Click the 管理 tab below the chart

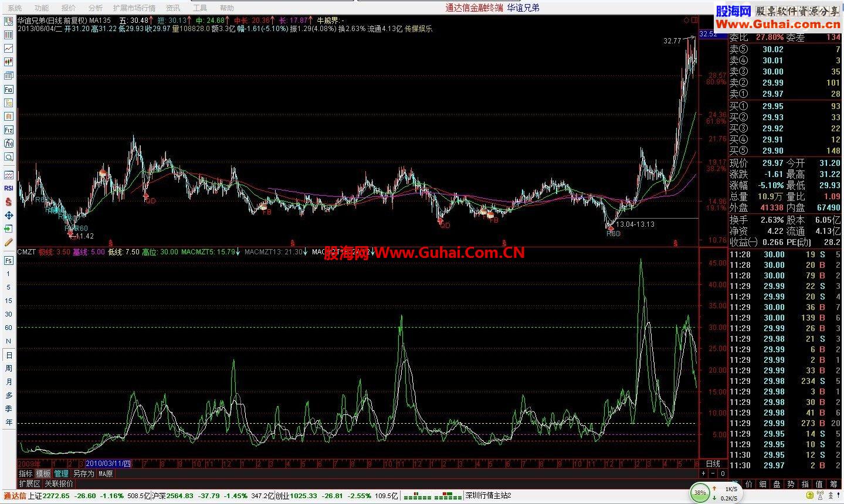click(x=62, y=474)
